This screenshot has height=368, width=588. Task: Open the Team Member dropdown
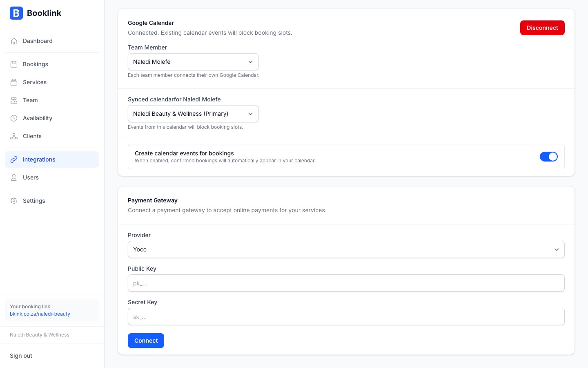point(193,62)
